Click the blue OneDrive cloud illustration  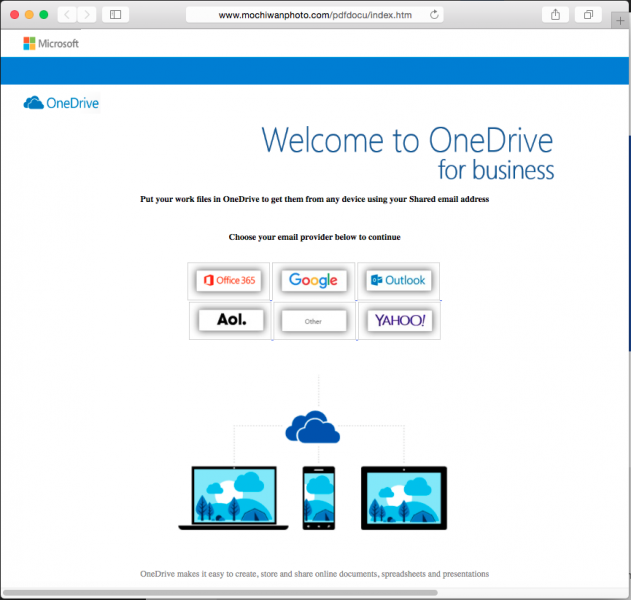(313, 427)
